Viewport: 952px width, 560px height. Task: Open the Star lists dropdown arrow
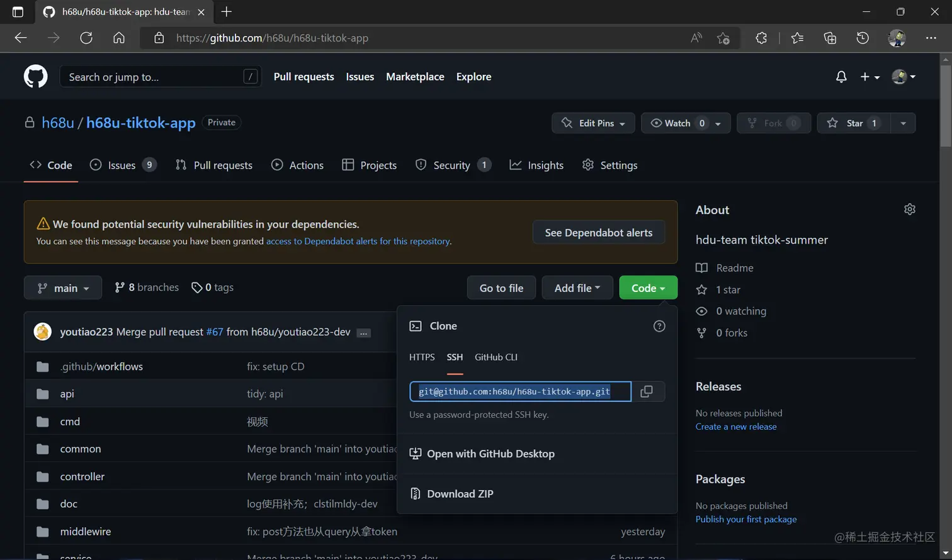pyautogui.click(x=904, y=123)
